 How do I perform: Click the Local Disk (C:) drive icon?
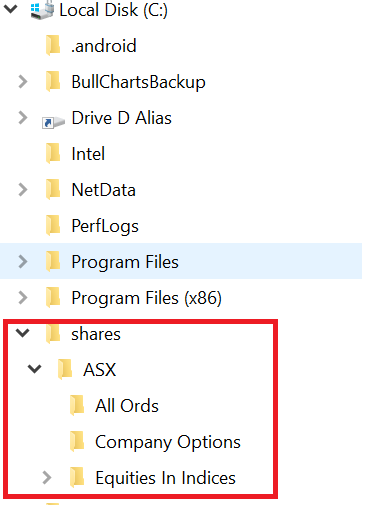(x=42, y=10)
